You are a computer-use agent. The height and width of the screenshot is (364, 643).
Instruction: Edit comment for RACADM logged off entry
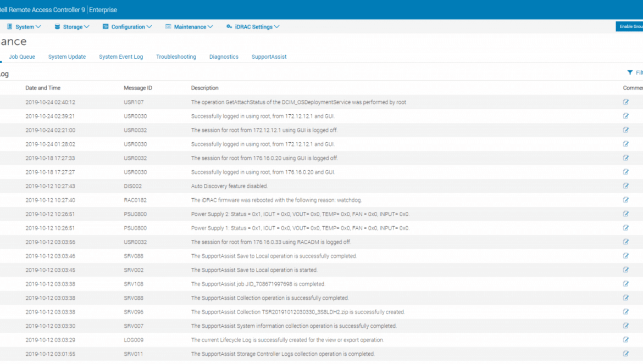pyautogui.click(x=626, y=242)
